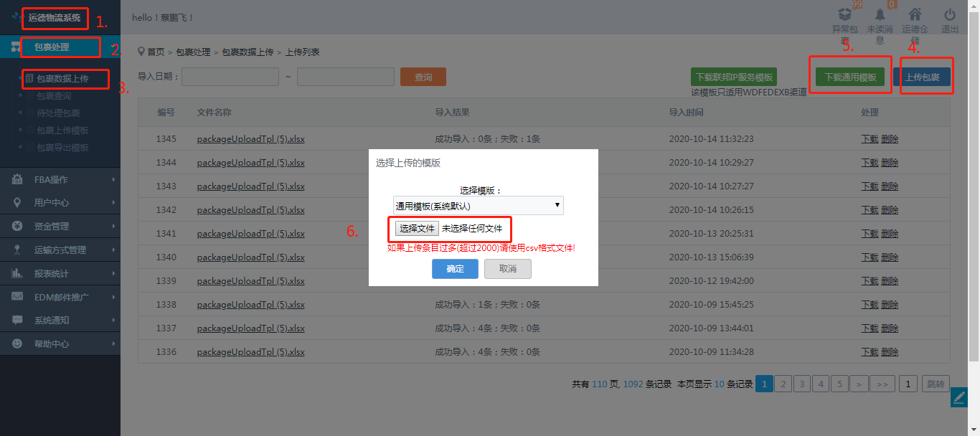
Task: Click the 上传包裹 button
Action: click(x=926, y=77)
